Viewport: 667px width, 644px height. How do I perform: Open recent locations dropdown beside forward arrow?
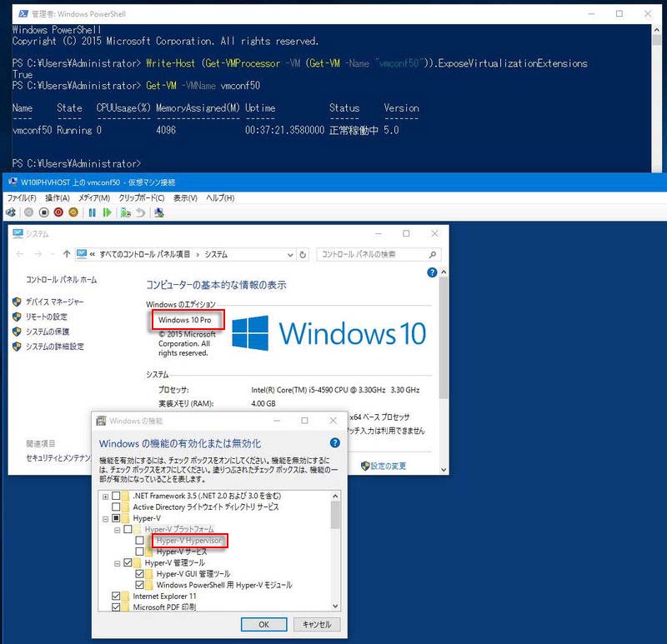coord(53,254)
